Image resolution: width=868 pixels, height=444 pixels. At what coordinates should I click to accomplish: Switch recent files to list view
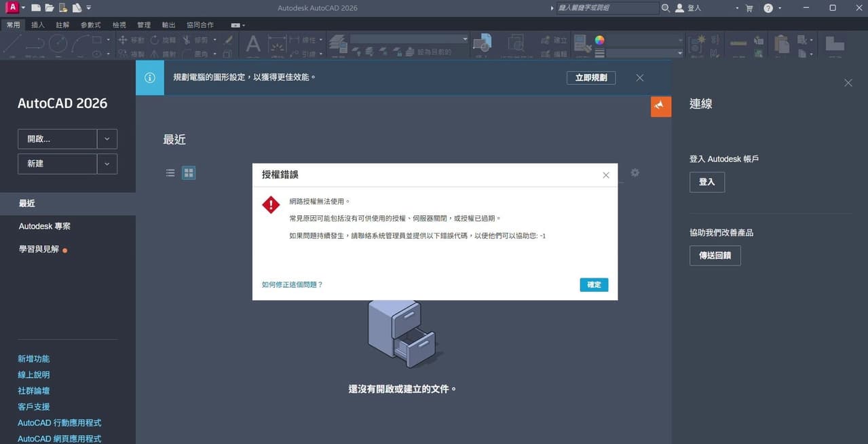click(170, 173)
